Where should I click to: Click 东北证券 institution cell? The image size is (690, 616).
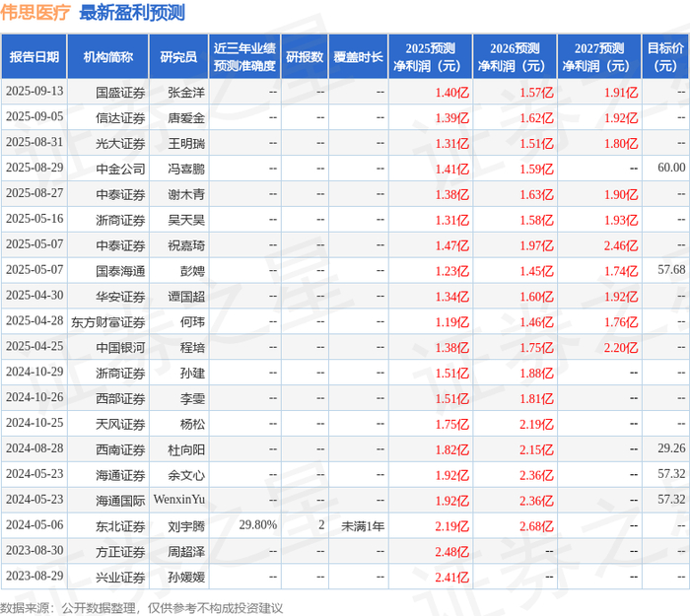click(x=120, y=526)
